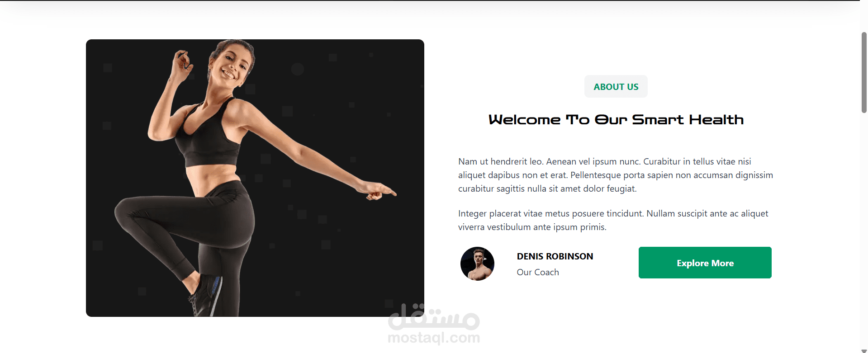Click the paragraph starting Integer placerat
Screen dimensions: 868x353
click(x=613, y=220)
